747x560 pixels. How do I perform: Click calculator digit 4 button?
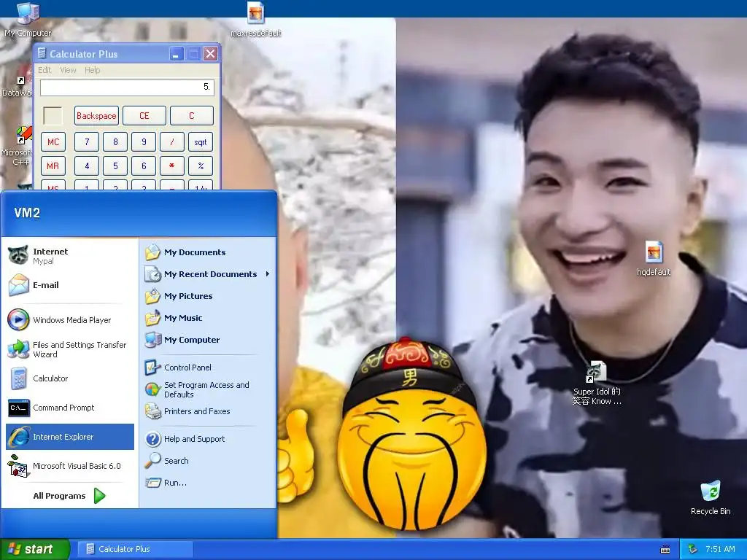click(x=87, y=166)
